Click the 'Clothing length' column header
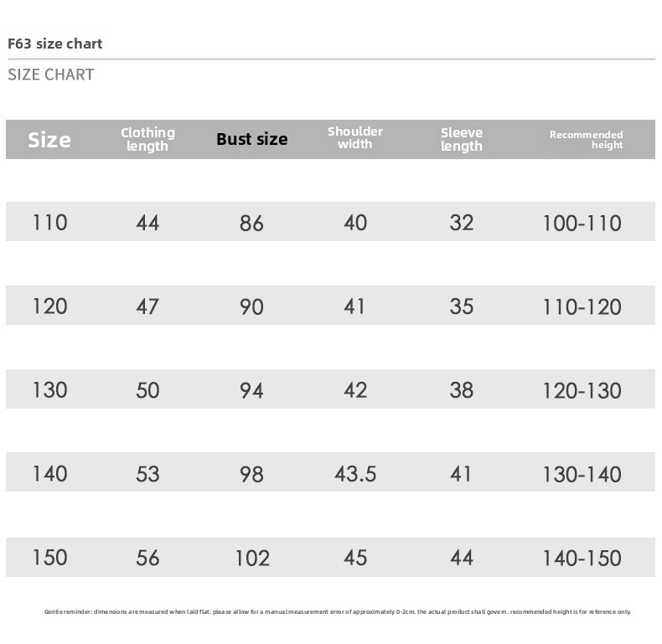 coord(147,139)
